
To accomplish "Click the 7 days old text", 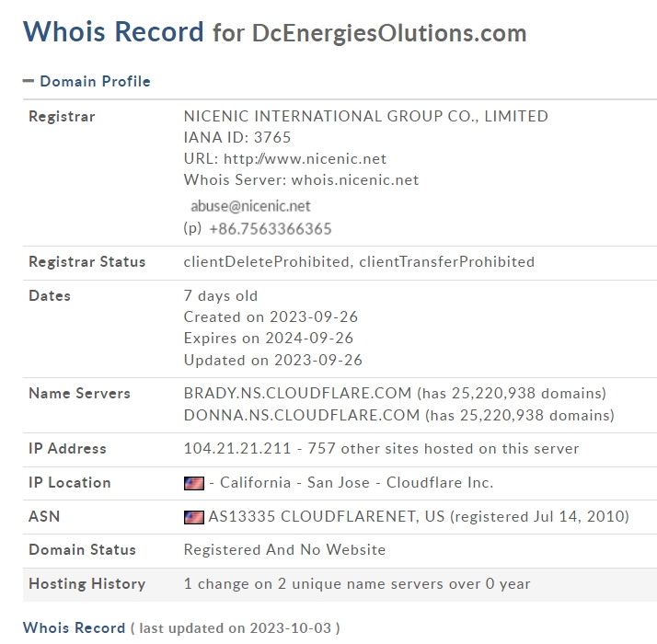I will tap(221, 296).
